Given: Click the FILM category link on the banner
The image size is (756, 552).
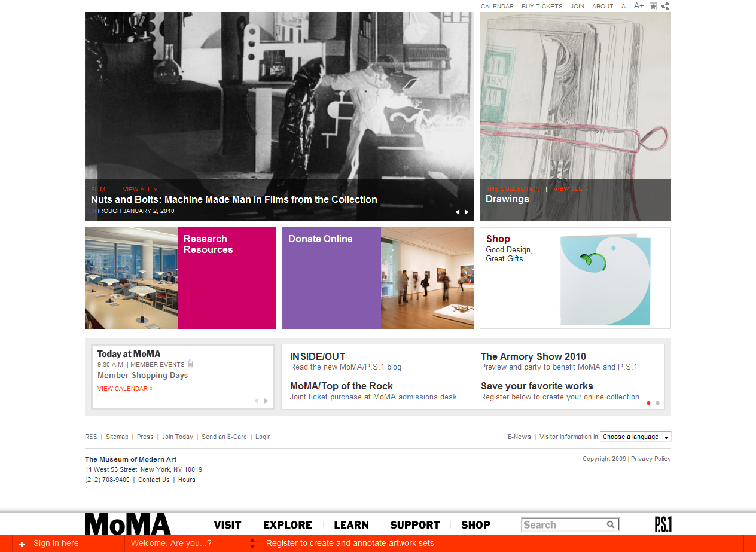Looking at the screenshot, I should pyautogui.click(x=98, y=190).
